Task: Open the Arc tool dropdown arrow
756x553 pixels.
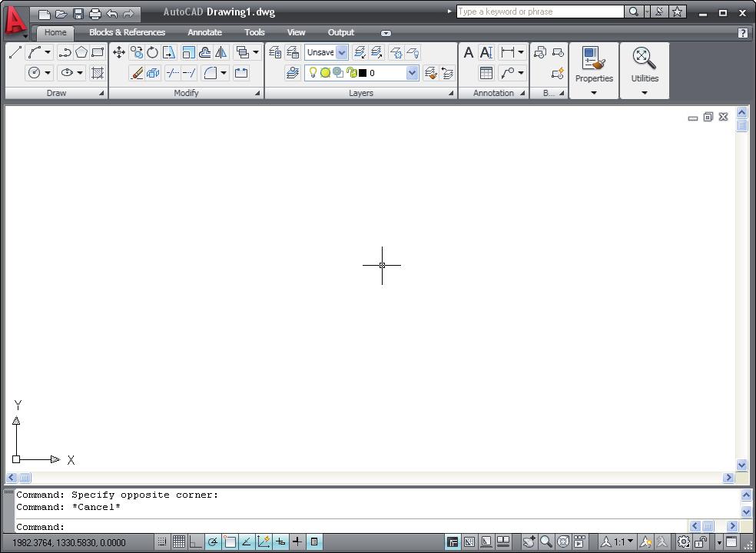Action: (48, 52)
